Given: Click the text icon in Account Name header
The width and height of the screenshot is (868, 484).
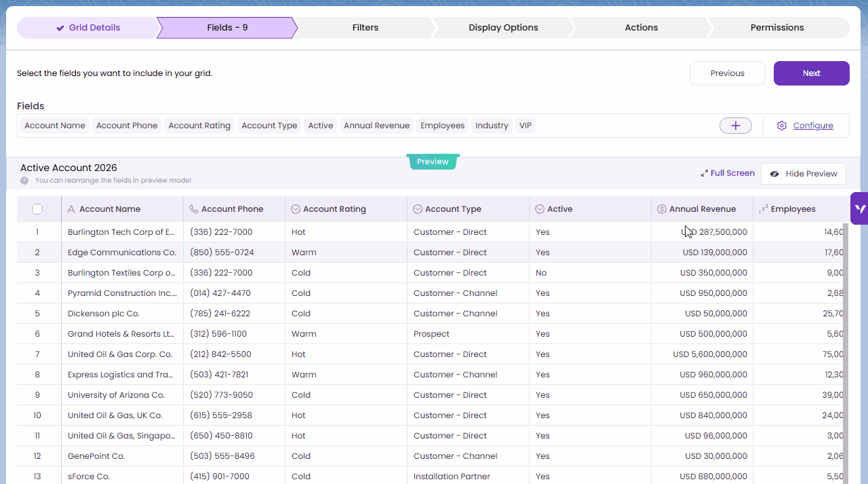Looking at the screenshot, I should click(x=71, y=209).
